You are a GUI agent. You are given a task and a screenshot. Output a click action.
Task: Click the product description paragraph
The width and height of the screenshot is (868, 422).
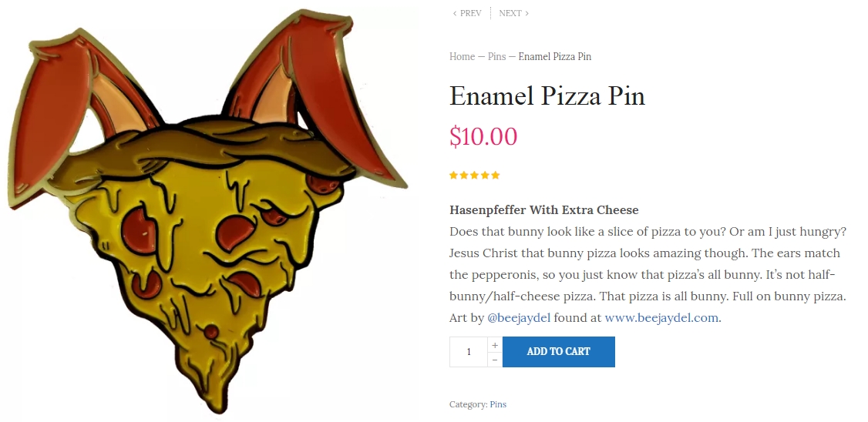pyautogui.click(x=648, y=274)
